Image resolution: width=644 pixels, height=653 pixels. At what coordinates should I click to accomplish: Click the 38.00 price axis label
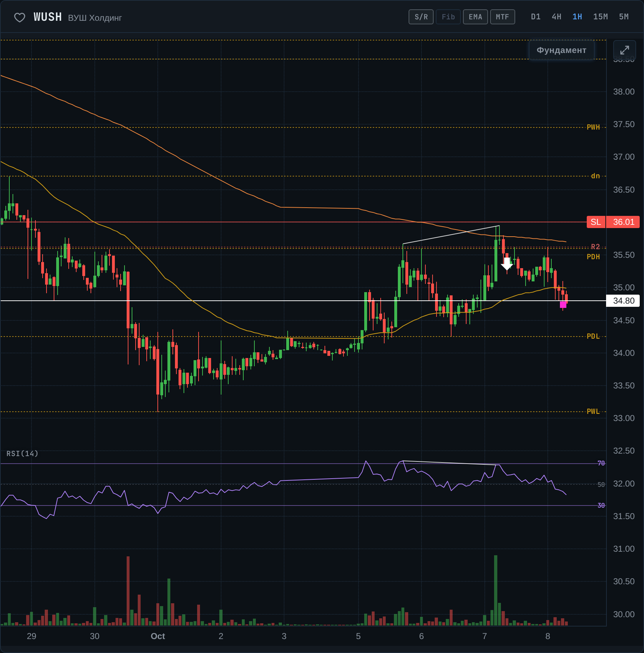(x=624, y=92)
